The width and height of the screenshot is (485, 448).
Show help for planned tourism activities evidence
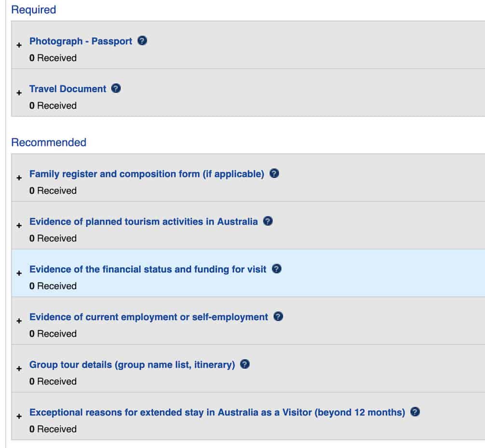point(268,222)
